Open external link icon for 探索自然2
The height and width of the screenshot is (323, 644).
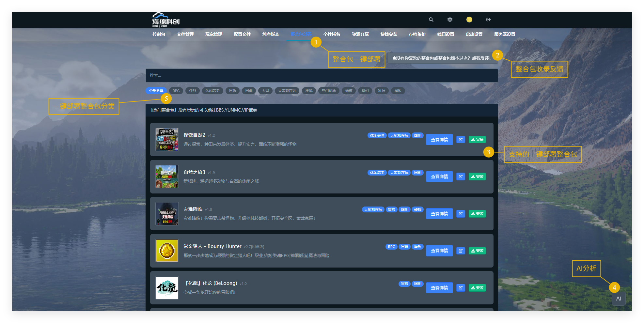[x=461, y=140]
